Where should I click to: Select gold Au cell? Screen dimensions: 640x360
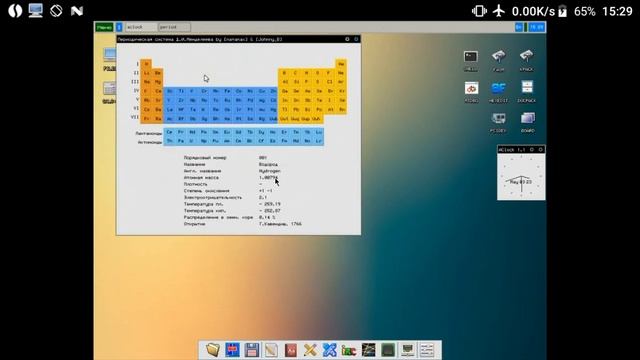pyautogui.click(x=262, y=109)
